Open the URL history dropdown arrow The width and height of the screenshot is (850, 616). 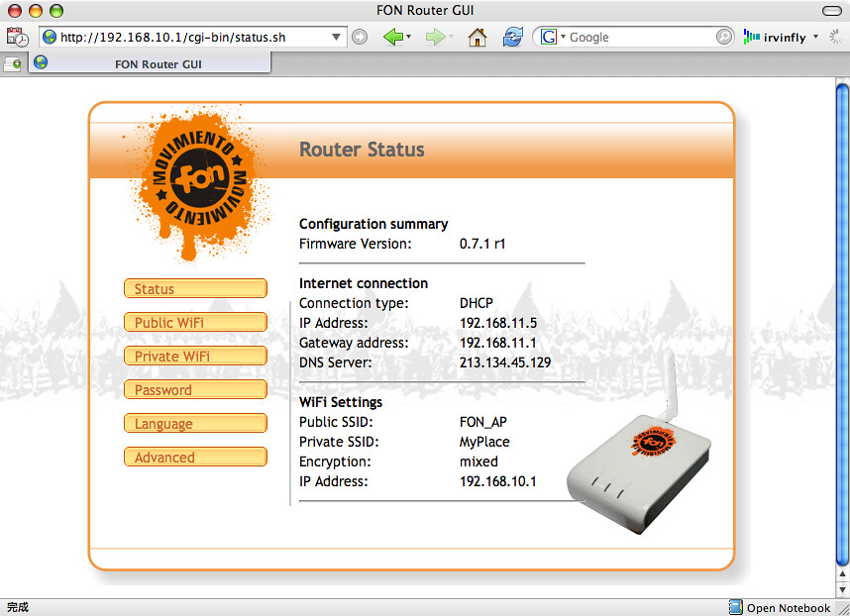[337, 38]
